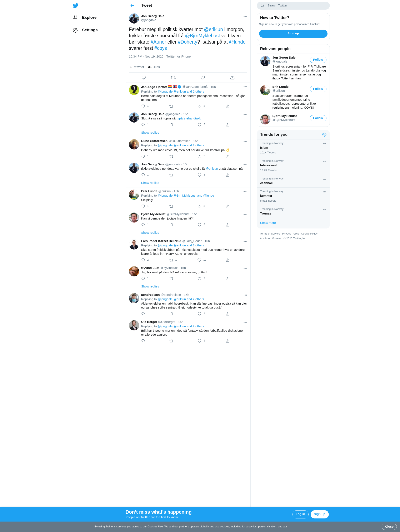Screen dimensions: 400x532
Task: Reply to Jon Georg Dale's main tweet
Action: pos(144,77)
